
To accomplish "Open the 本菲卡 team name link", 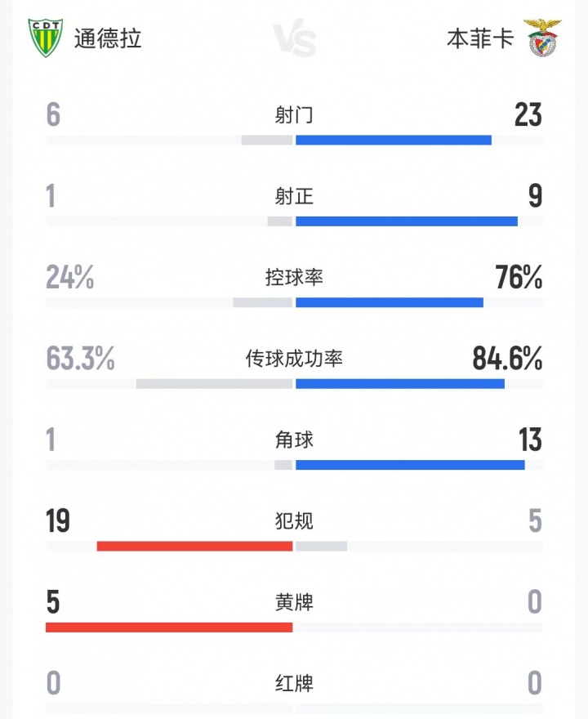I will click(480, 38).
